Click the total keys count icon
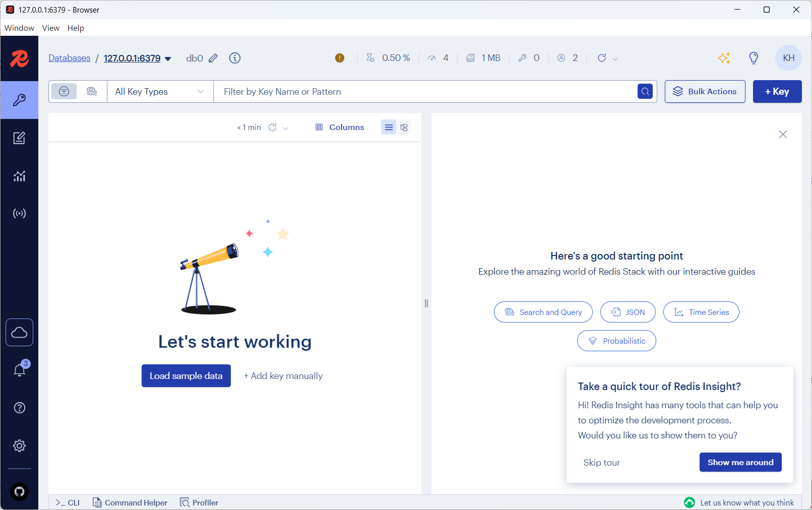Viewport: 812px width, 510px height. tap(522, 58)
